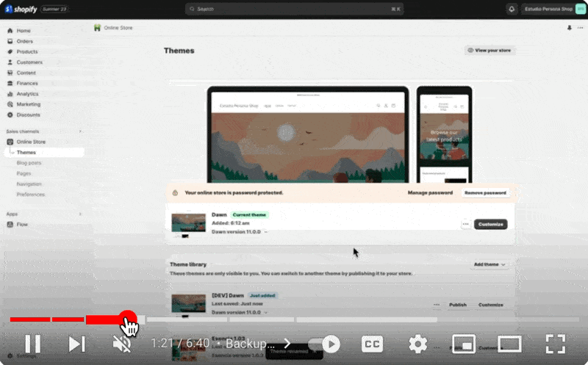Publish the [DEV] Dawn theme
588x365 pixels.
[458, 305]
